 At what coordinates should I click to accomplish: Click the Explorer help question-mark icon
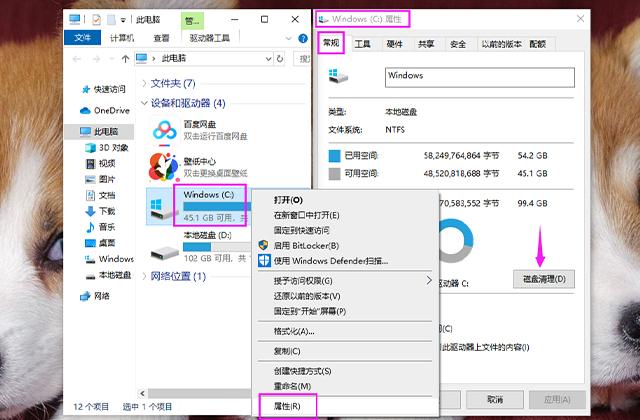coord(303,38)
